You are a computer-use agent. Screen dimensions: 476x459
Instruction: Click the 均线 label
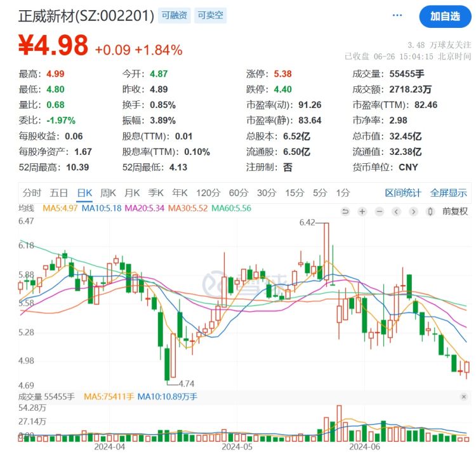point(26,208)
